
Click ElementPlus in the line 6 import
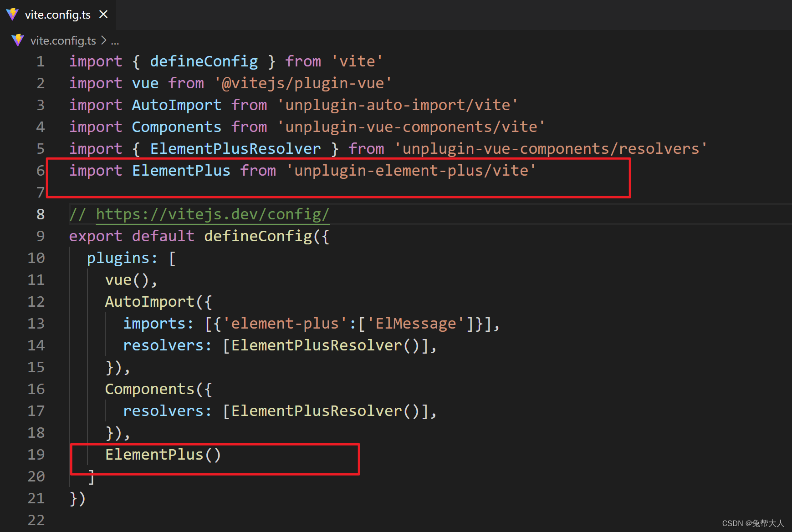coord(181,171)
